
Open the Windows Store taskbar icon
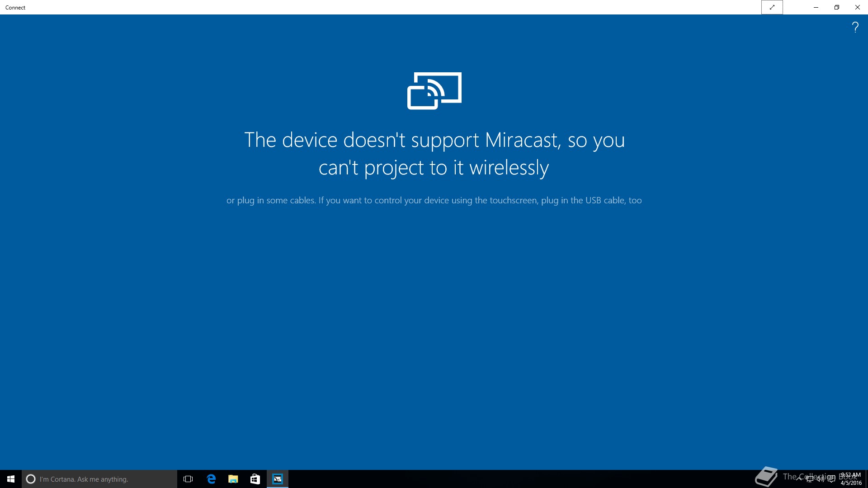255,479
